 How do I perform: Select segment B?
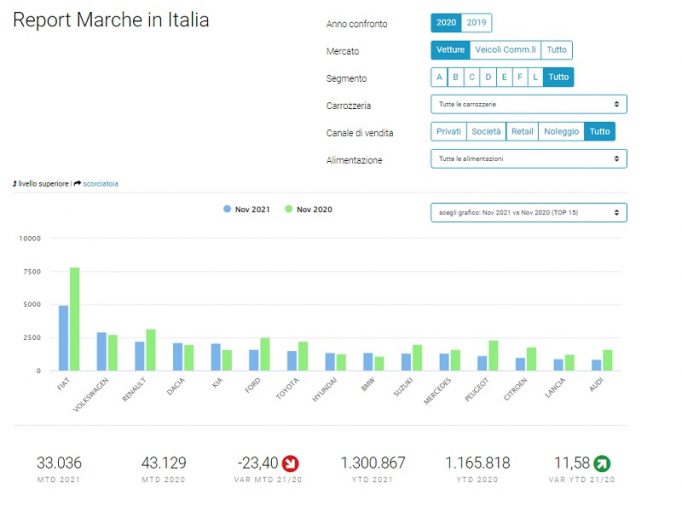[455, 77]
